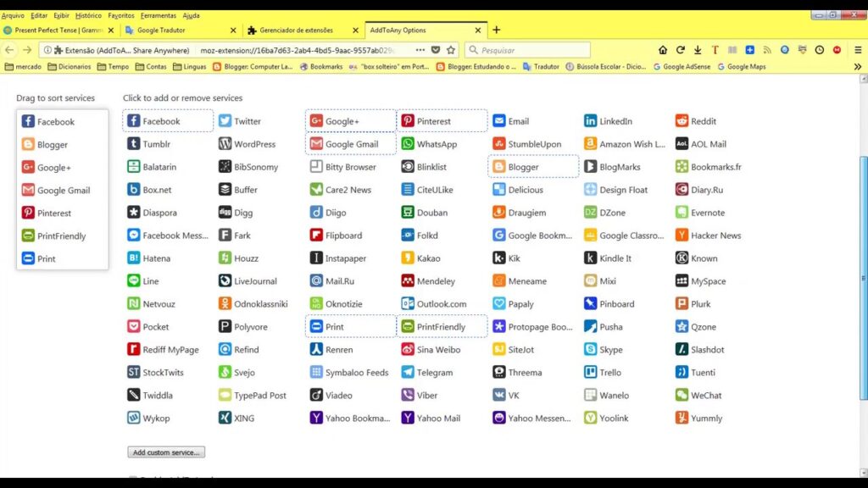This screenshot has height=488, width=868.
Task: Open page actions three-dot menu
Action: coord(420,50)
